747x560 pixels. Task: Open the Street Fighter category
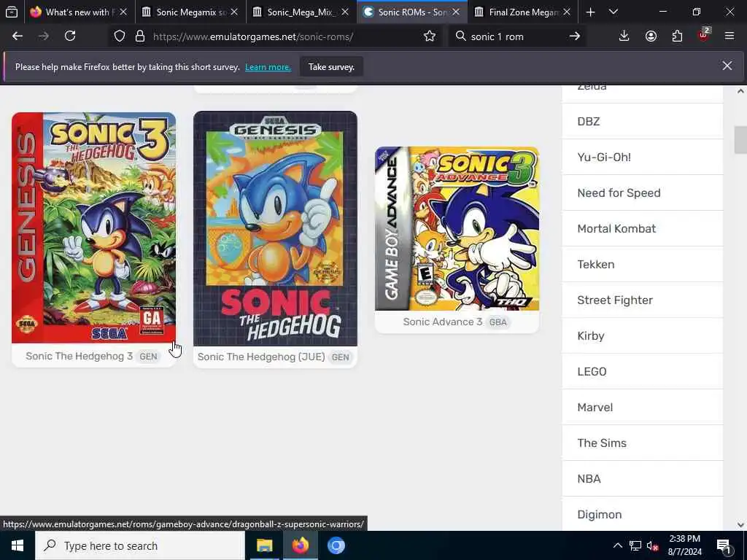(643, 300)
